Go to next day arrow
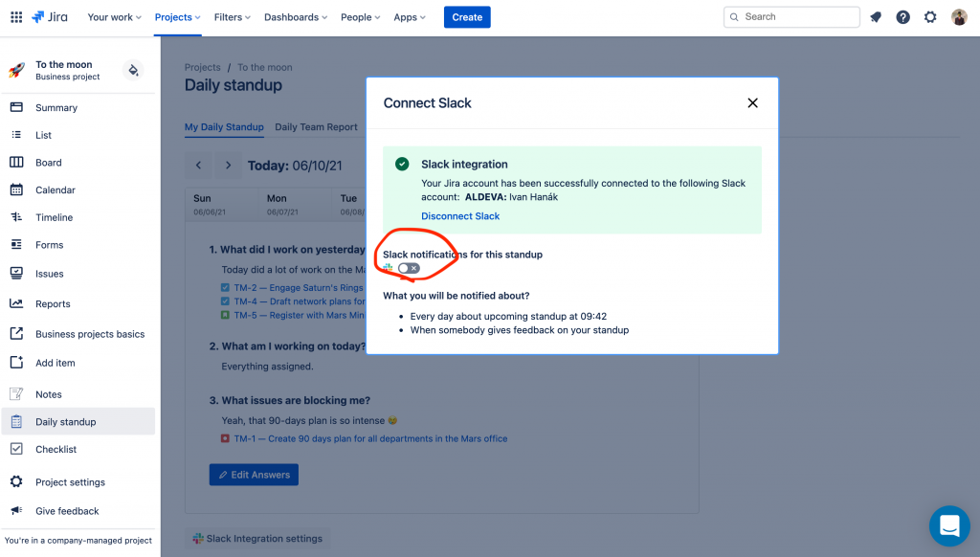 pyautogui.click(x=228, y=166)
